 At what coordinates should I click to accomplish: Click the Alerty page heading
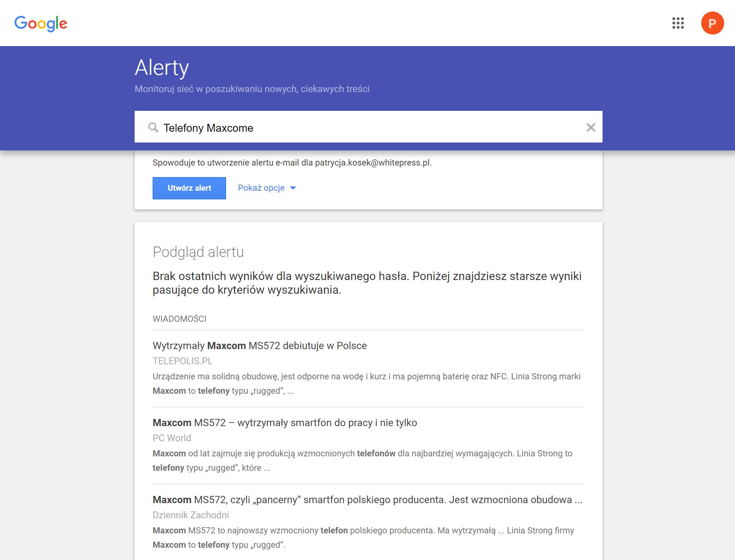(x=162, y=68)
